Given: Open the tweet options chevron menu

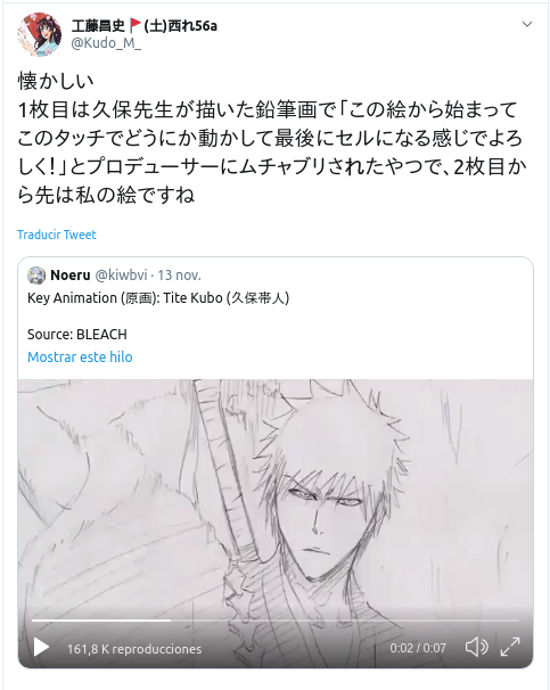Looking at the screenshot, I should tap(527, 24).
